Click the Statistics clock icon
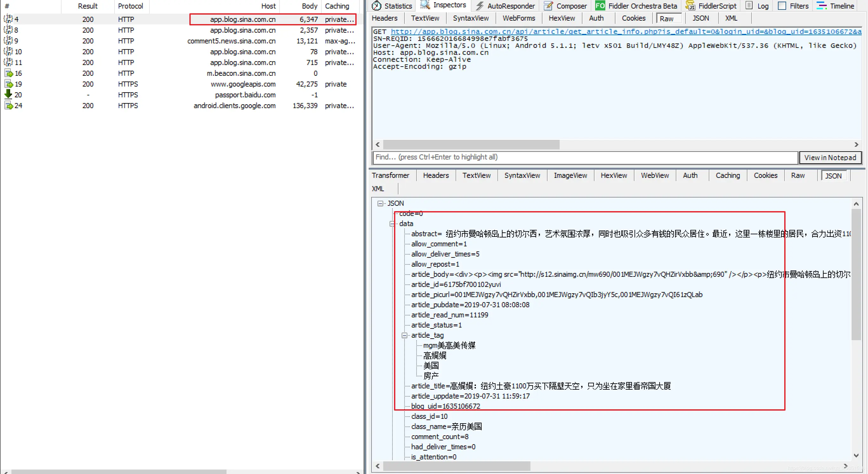868x474 pixels. click(x=376, y=6)
